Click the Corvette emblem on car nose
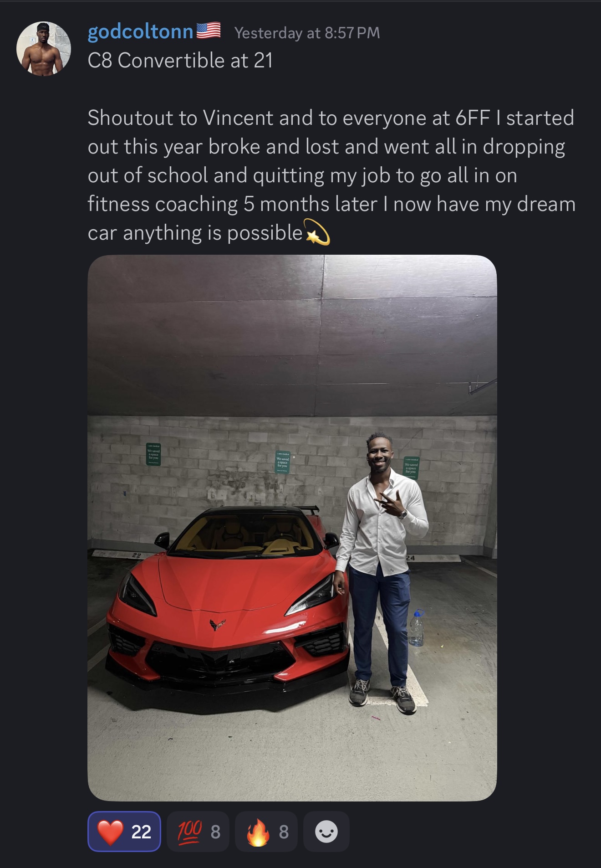 pos(218,624)
